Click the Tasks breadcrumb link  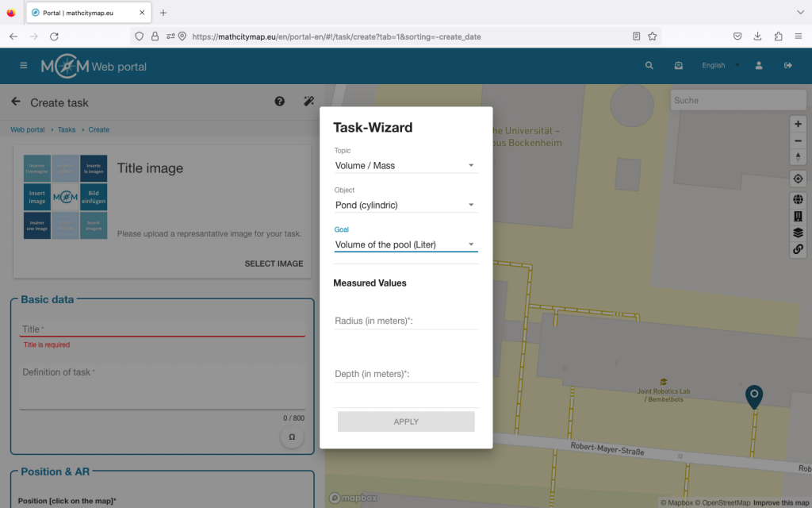pyautogui.click(x=67, y=129)
